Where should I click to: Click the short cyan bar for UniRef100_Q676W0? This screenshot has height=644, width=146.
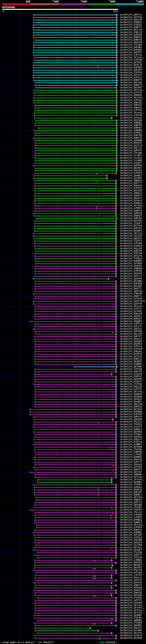click(96, 367)
